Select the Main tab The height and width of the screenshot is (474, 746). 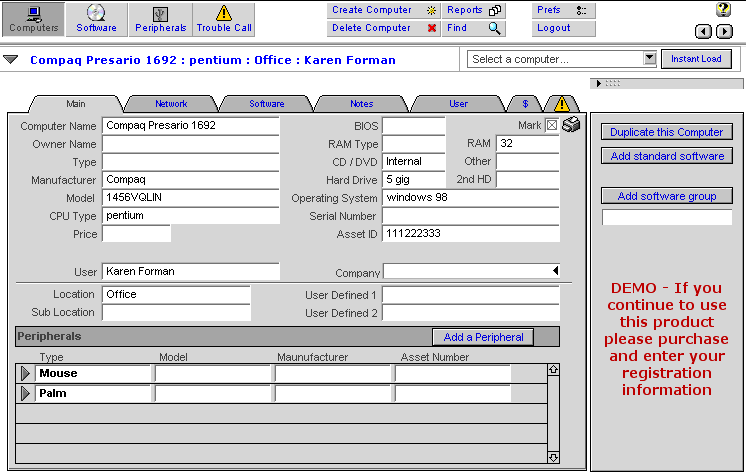tap(76, 104)
